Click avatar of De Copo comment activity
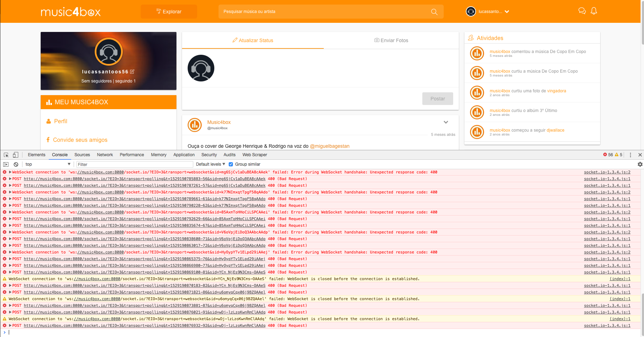644x337 pixels. (477, 53)
